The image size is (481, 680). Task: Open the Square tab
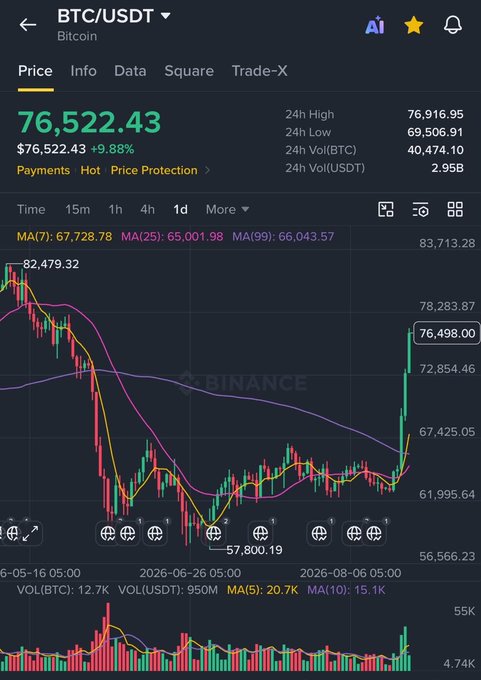[x=189, y=71]
